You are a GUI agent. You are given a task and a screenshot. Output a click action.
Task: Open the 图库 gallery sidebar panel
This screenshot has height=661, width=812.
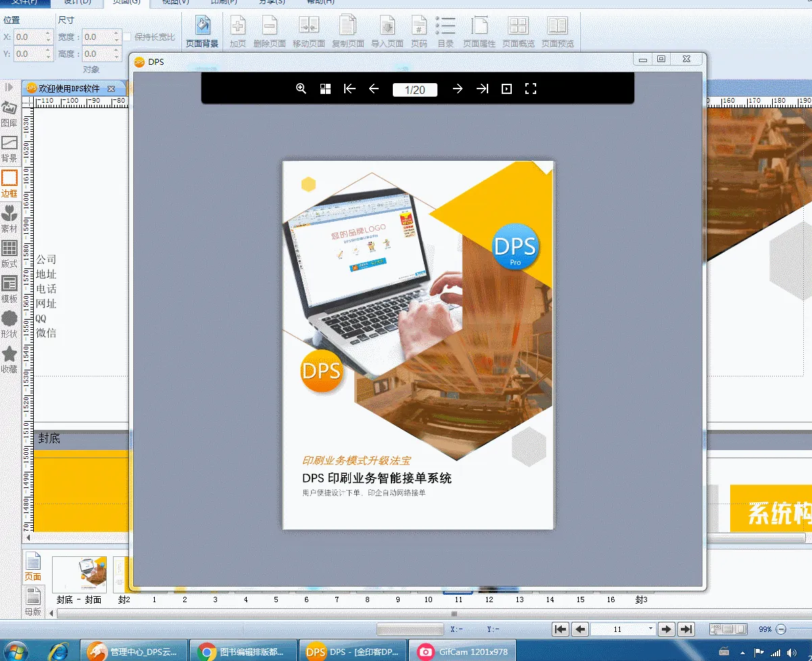pos(9,114)
